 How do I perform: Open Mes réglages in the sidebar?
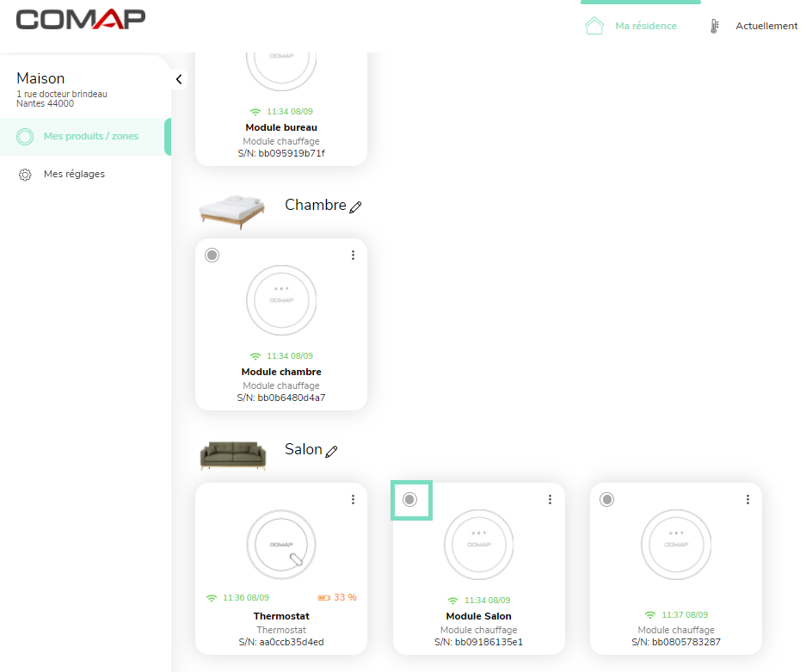74,174
